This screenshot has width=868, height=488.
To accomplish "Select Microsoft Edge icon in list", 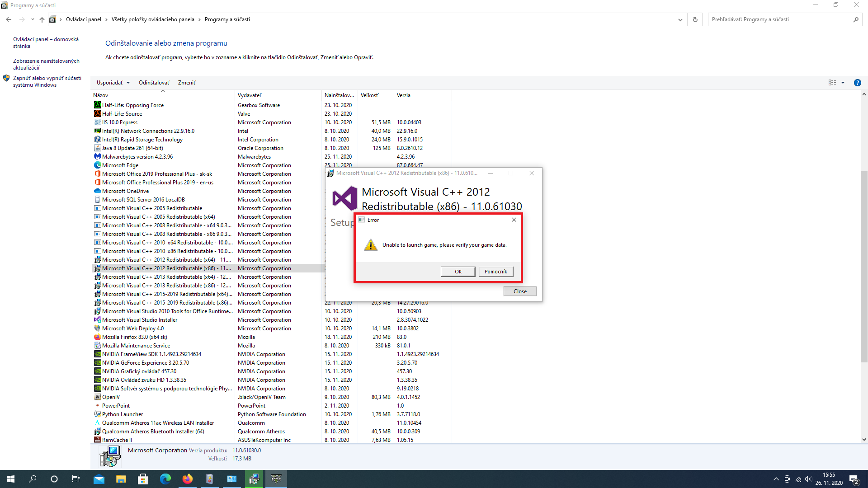I will coord(97,165).
